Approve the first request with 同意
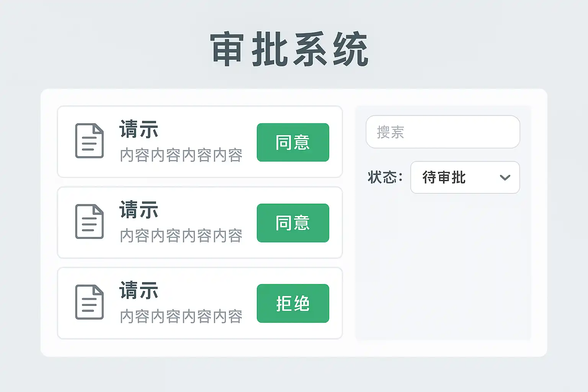Viewport: 588px width, 392px height. click(x=293, y=142)
